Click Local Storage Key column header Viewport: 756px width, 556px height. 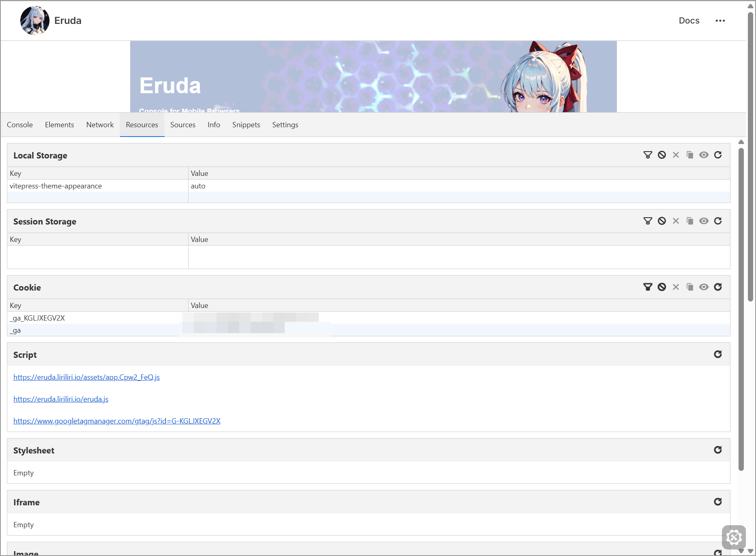[97, 173]
